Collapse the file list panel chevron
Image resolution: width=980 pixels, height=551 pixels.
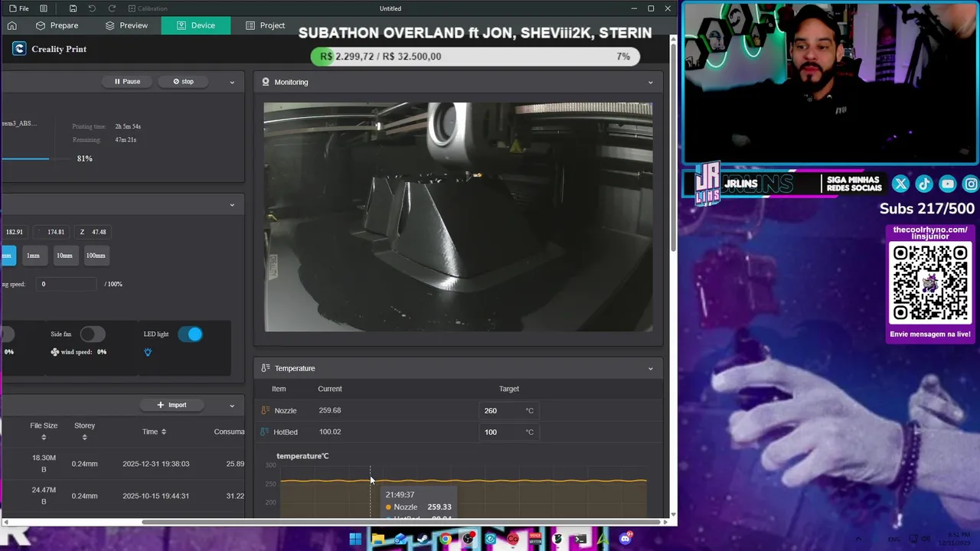click(x=232, y=405)
